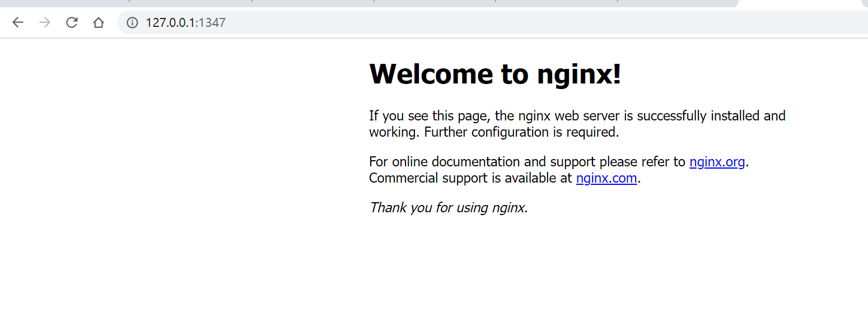
Task: Click 'For online documentation and support' text
Action: coord(482,162)
